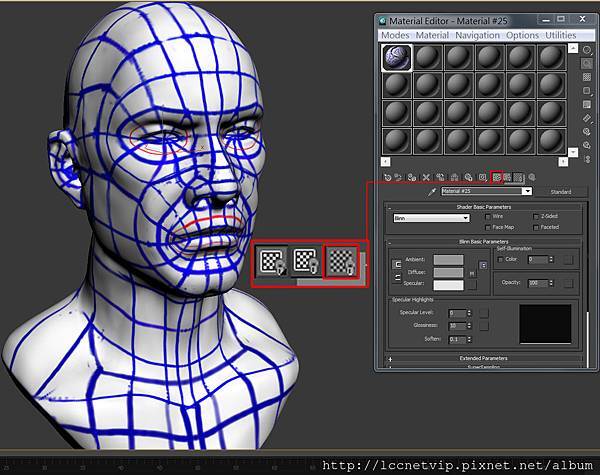Open the Modes menu

pos(395,35)
